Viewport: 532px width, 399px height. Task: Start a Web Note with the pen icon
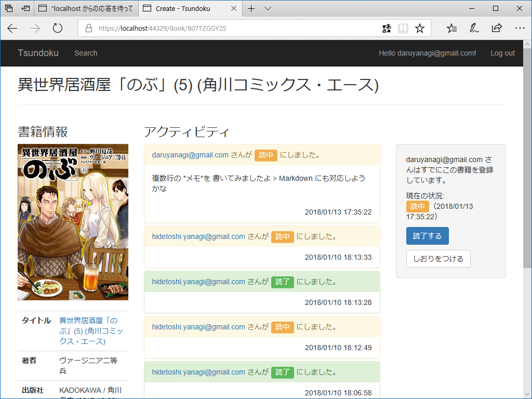[x=474, y=28]
